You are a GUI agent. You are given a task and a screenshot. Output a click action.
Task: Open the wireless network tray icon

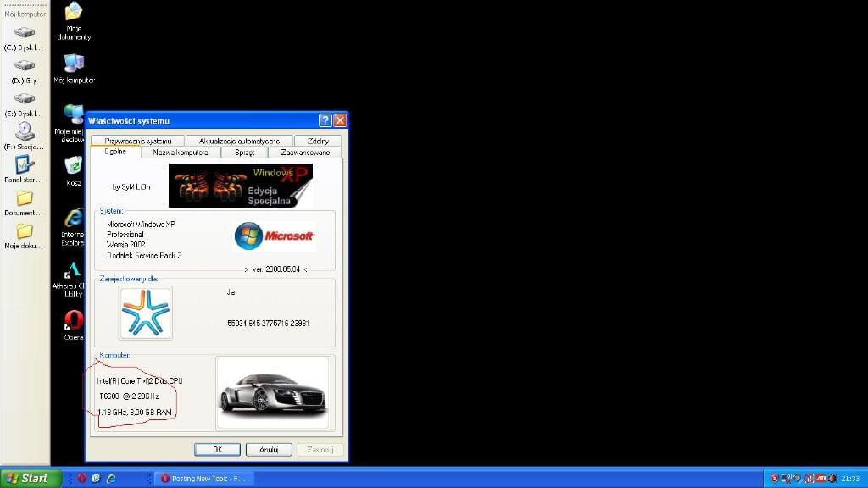click(x=786, y=478)
